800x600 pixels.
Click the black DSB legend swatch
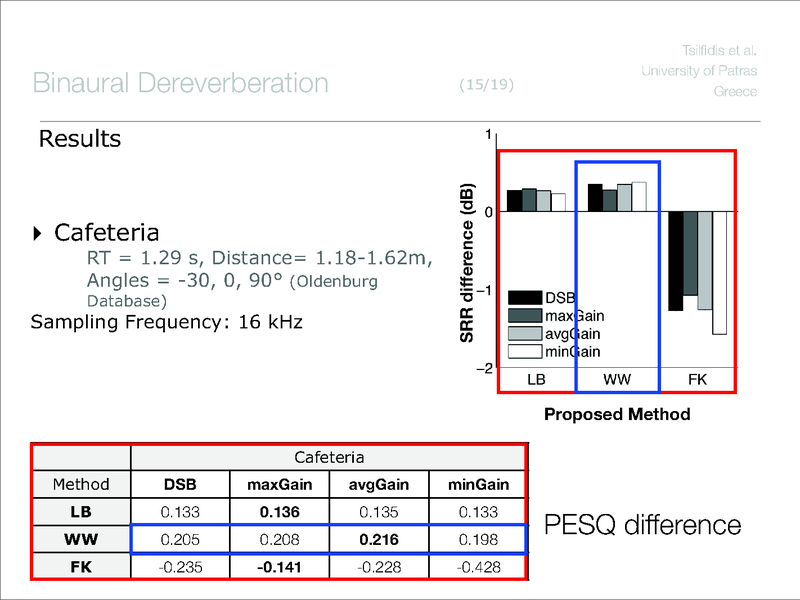[x=526, y=298]
